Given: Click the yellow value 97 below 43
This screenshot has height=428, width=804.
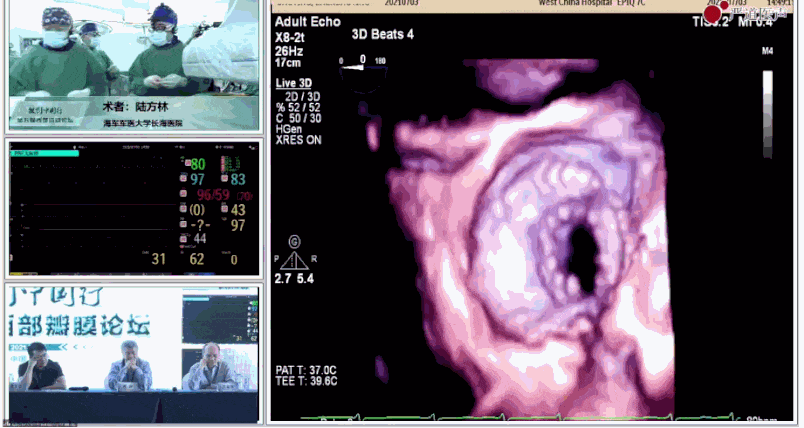Looking at the screenshot, I should click(238, 225).
